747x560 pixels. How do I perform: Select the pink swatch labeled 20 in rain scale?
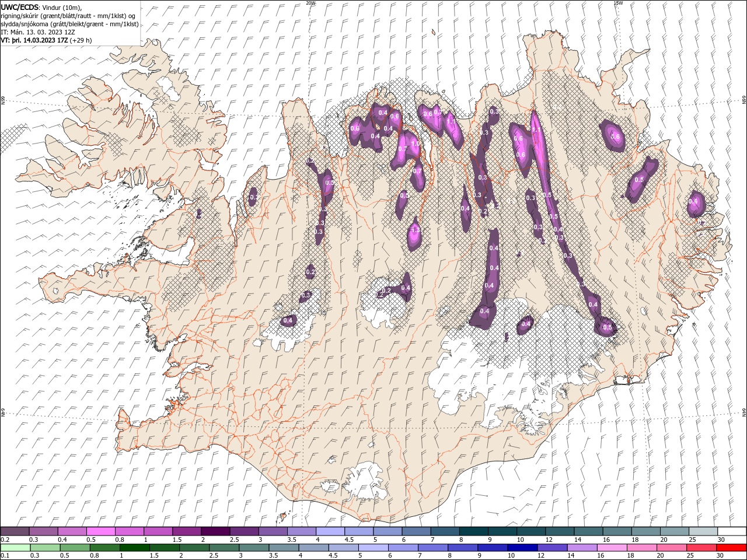tap(671, 548)
